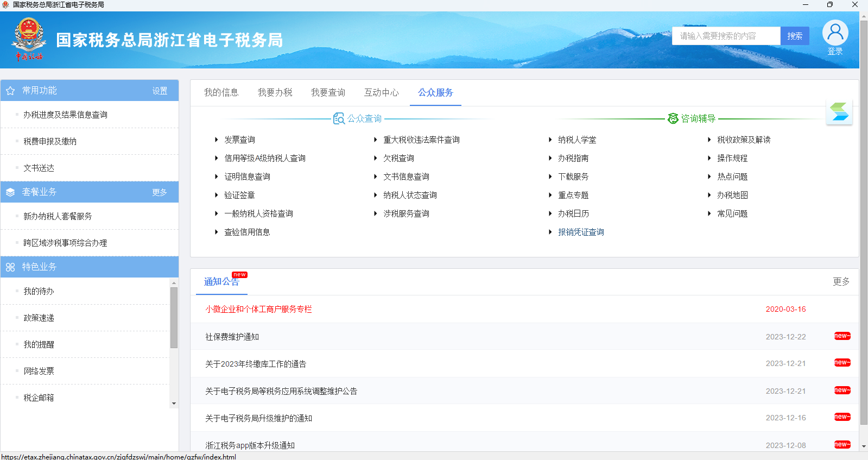Open 信用等级A级纳税人查询 link
Image resolution: width=868 pixels, height=460 pixels.
click(x=265, y=158)
